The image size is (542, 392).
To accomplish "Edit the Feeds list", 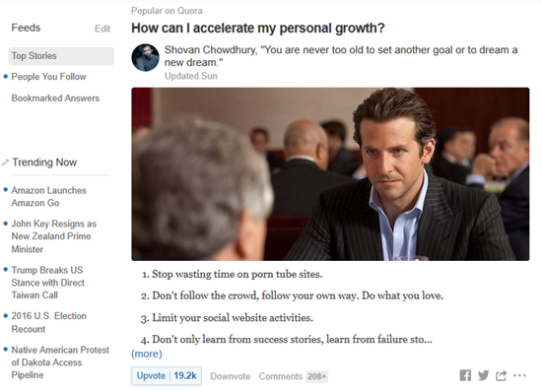I will (102, 29).
